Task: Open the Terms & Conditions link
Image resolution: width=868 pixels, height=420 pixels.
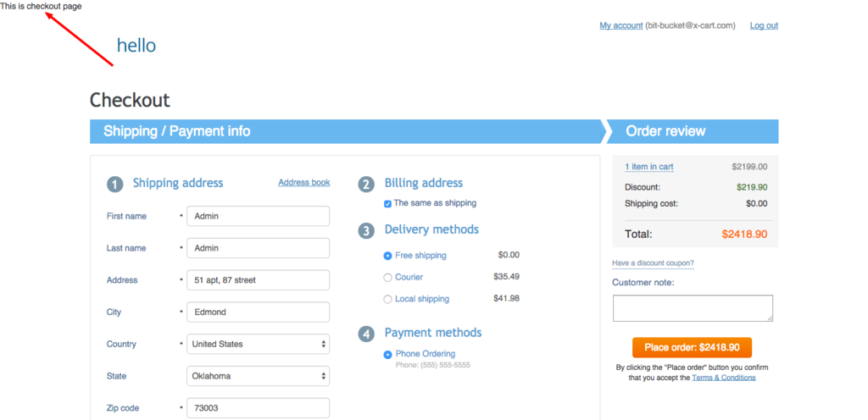Action: coord(723,379)
